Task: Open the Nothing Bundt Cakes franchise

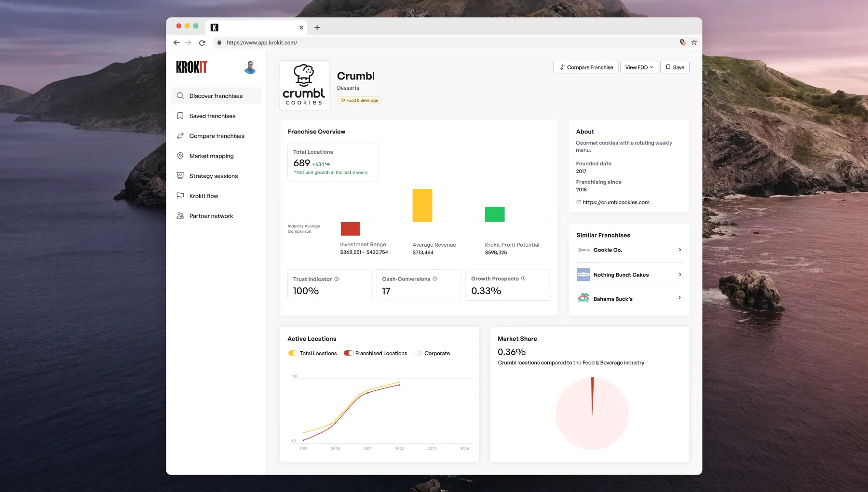Action: click(629, 275)
